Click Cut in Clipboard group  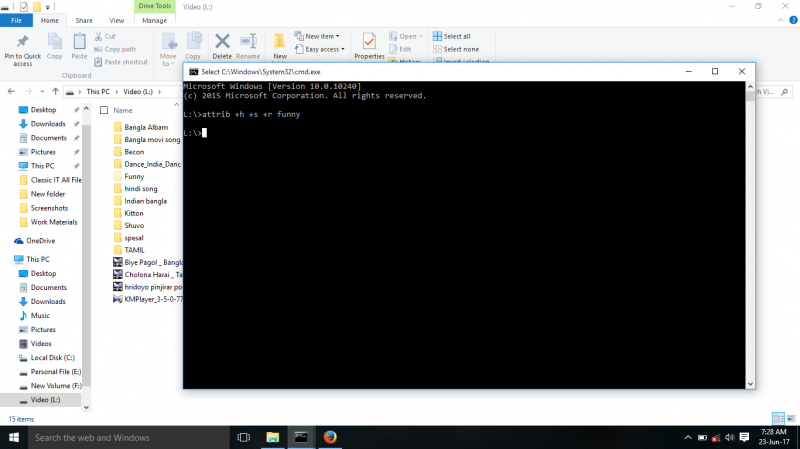tap(105, 36)
